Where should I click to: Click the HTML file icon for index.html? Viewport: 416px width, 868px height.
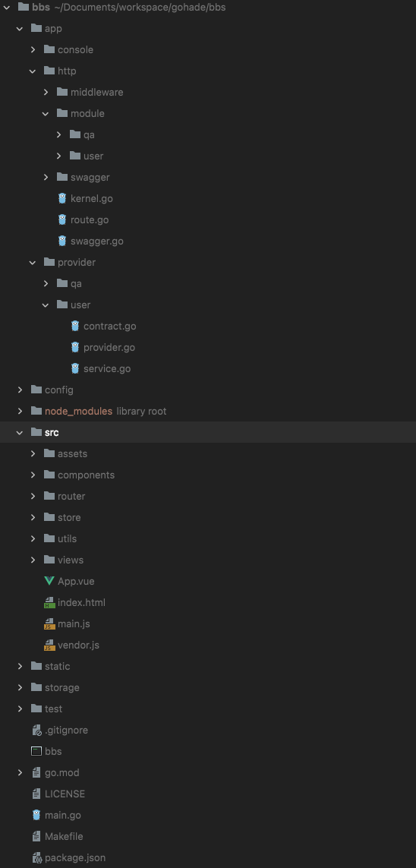[x=49, y=602]
